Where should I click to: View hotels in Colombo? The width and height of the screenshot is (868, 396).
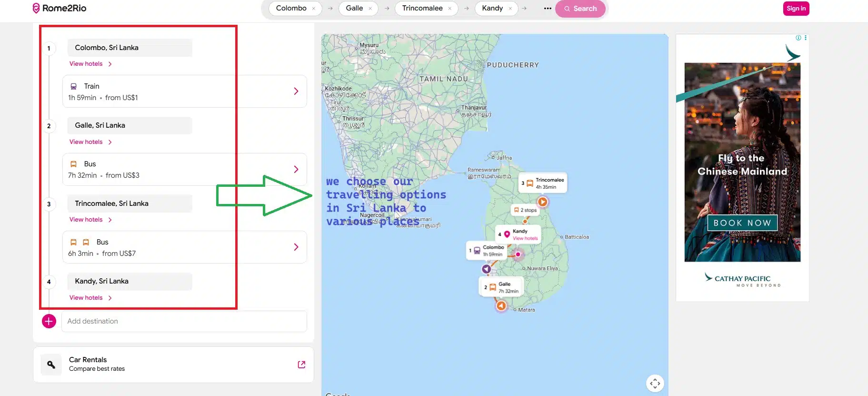[90, 64]
